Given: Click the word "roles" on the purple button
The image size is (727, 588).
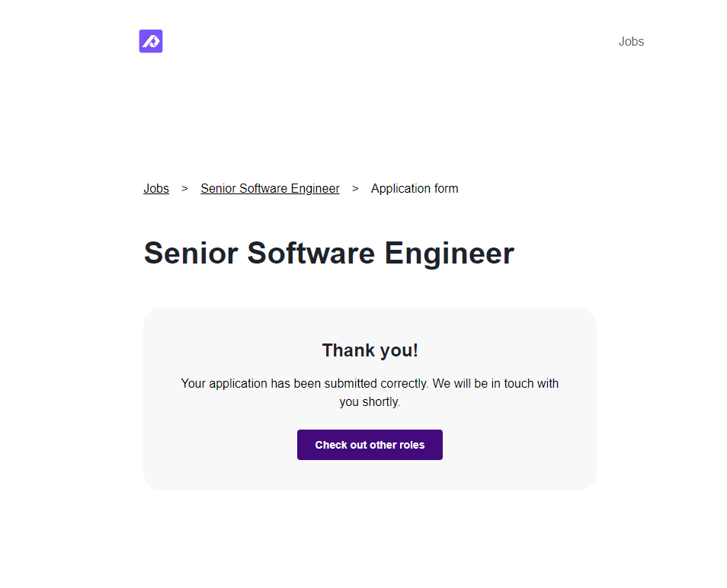Looking at the screenshot, I should pyautogui.click(x=411, y=445).
